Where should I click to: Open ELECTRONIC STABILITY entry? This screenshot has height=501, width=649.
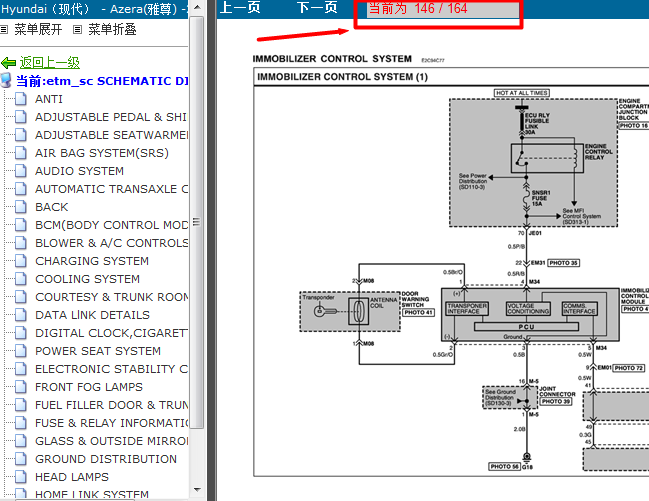[x=111, y=369]
